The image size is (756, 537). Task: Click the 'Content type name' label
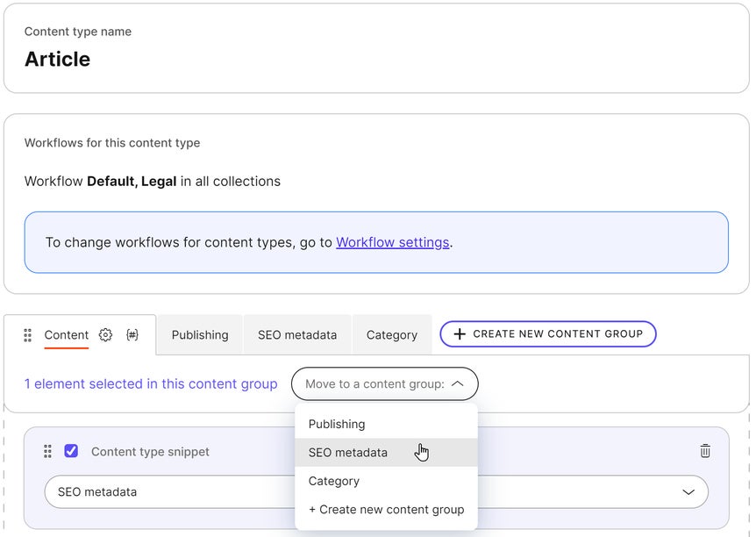(78, 32)
